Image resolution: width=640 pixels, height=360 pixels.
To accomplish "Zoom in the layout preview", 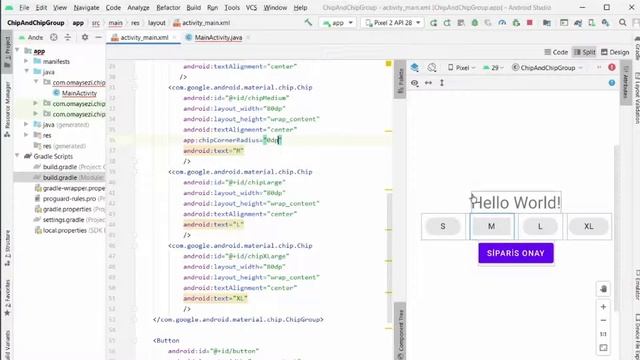I will tap(603, 307).
